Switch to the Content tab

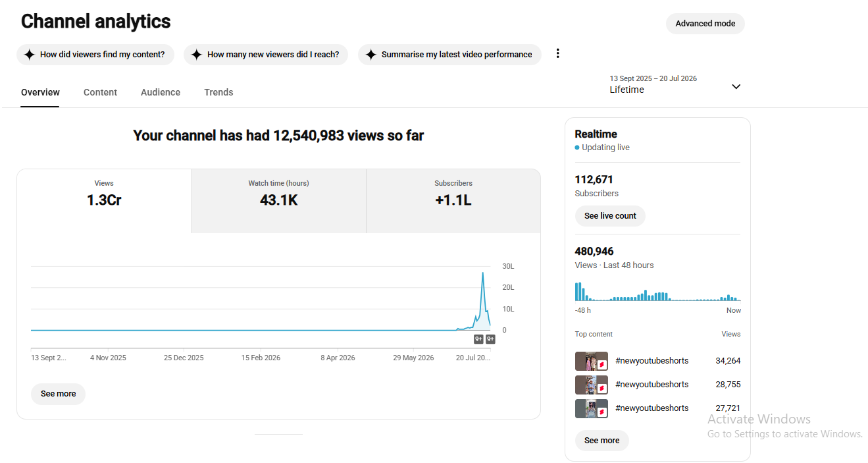point(100,92)
